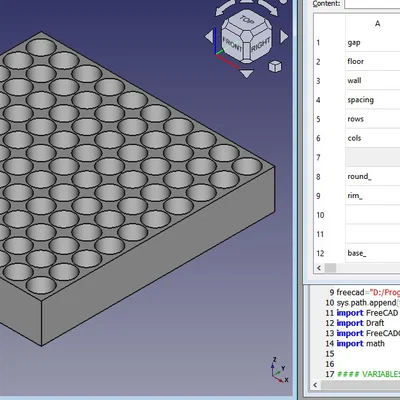
Task: Rotate view right with navigation cube arrow
Action: pos(284,36)
